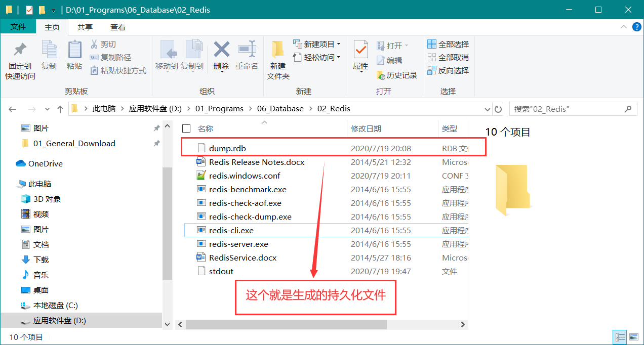Image resolution: width=644 pixels, height=345 pixels.
Task: Switch to the View ribbon tab
Action: [118, 27]
